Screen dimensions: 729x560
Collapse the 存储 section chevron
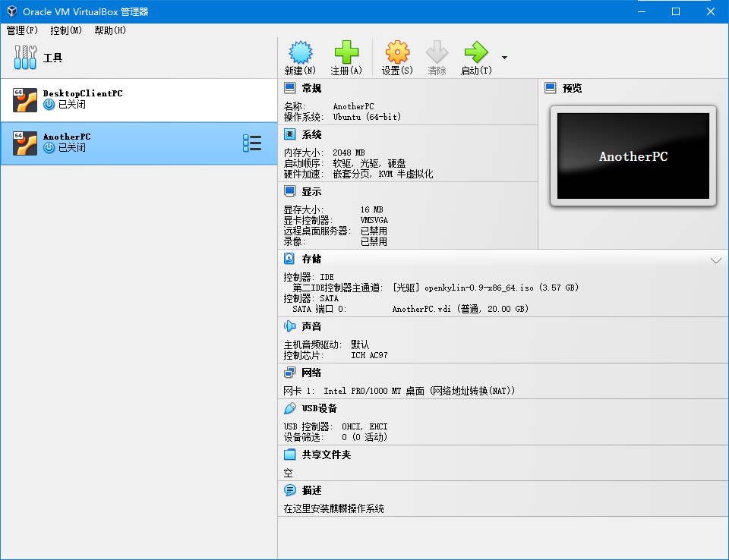click(716, 260)
